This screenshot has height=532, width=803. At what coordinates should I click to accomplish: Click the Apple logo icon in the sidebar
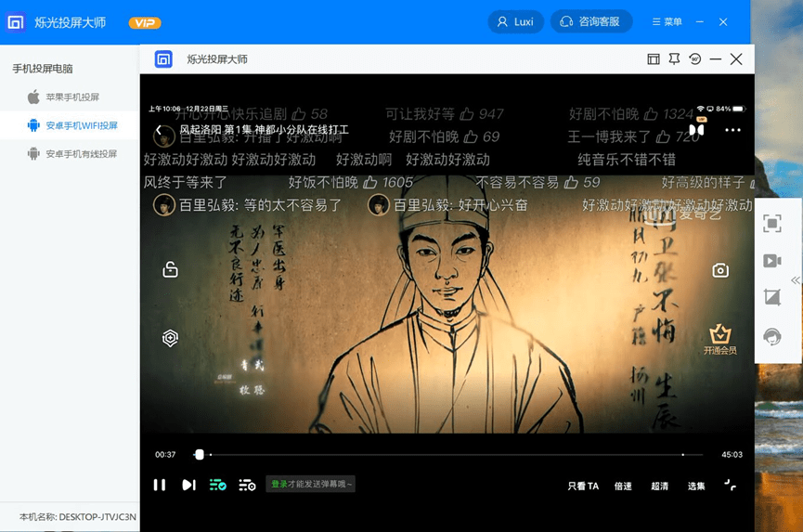pos(33,97)
